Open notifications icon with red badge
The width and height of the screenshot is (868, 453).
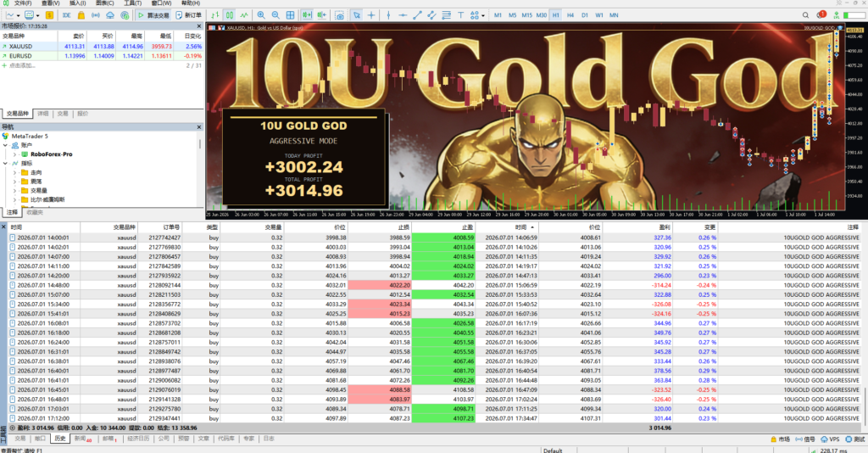pos(821,15)
